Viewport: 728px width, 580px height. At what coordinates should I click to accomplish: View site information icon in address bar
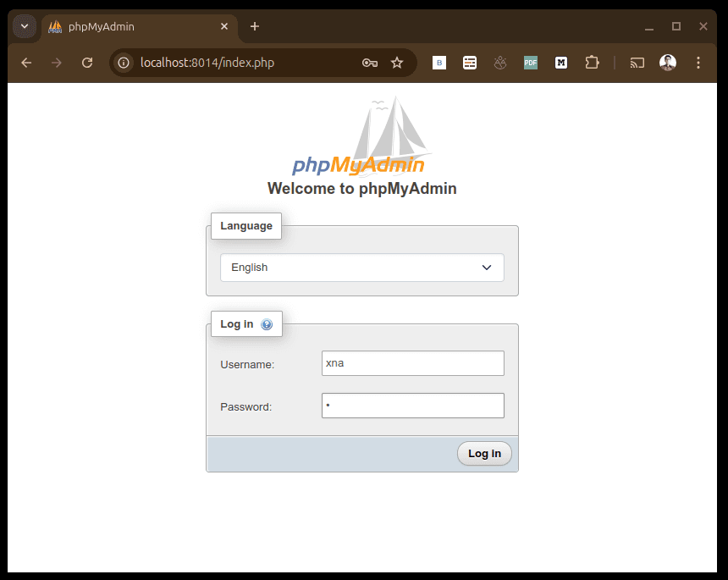click(x=124, y=63)
